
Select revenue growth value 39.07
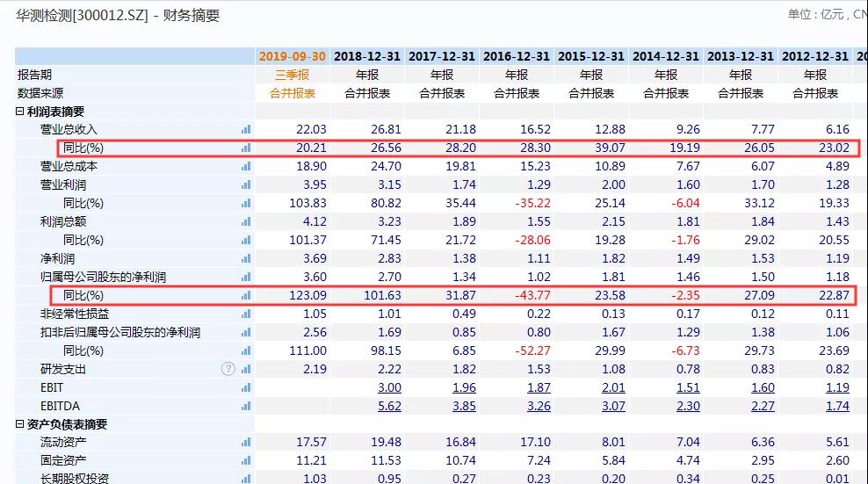coord(610,148)
